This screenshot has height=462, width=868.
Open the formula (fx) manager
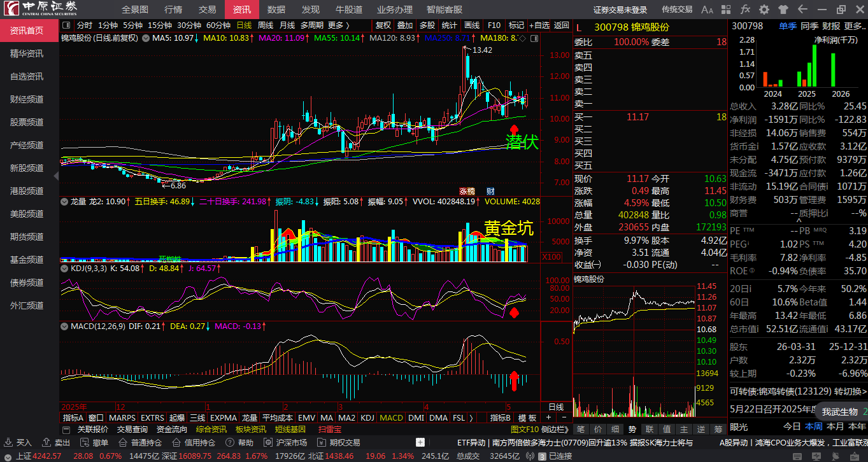[x=745, y=10]
